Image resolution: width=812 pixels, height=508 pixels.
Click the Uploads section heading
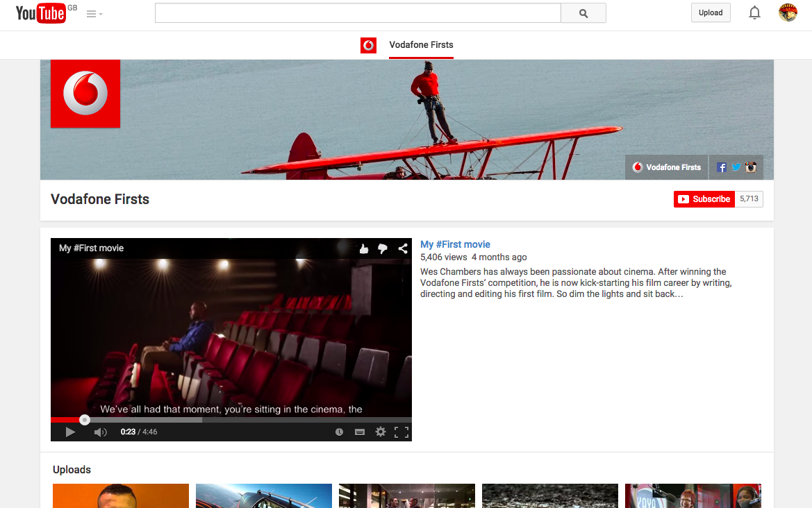point(72,470)
